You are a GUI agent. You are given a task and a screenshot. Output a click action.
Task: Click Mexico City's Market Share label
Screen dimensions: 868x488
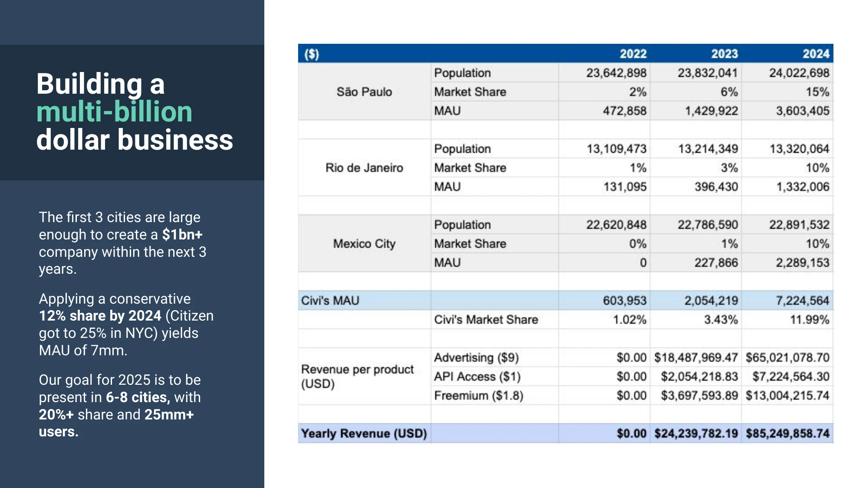coord(470,244)
